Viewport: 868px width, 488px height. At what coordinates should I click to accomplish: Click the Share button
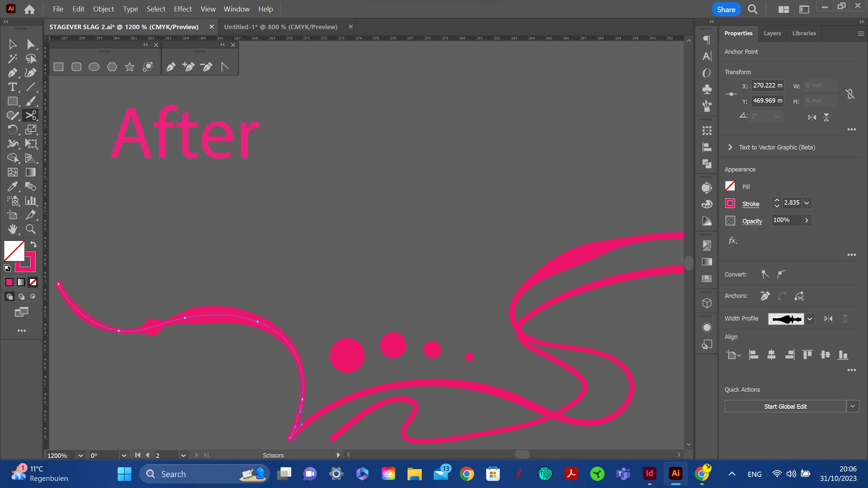pyautogui.click(x=726, y=9)
